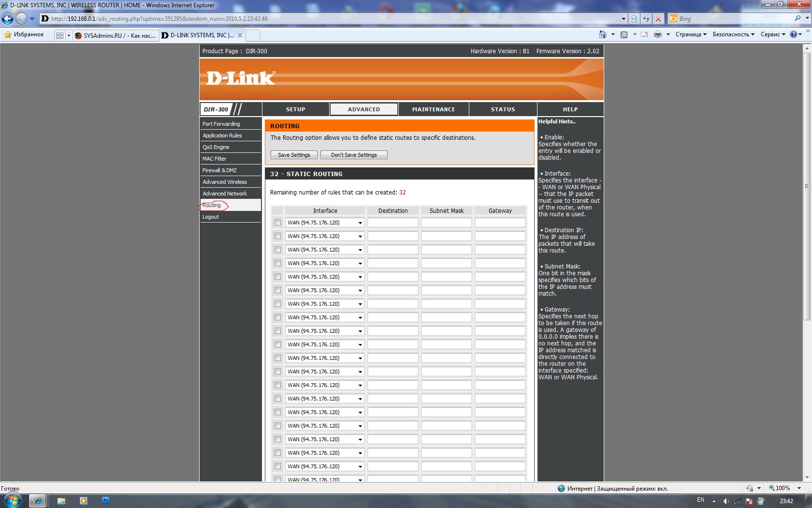Click the first row Gateway input field
This screenshot has width=812, height=508.
tap(500, 223)
